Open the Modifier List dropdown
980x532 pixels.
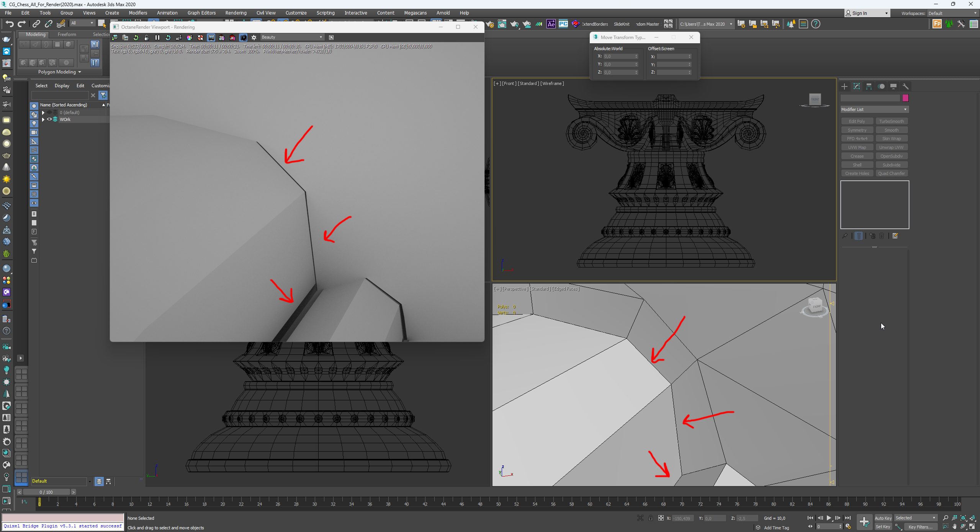[x=874, y=109]
